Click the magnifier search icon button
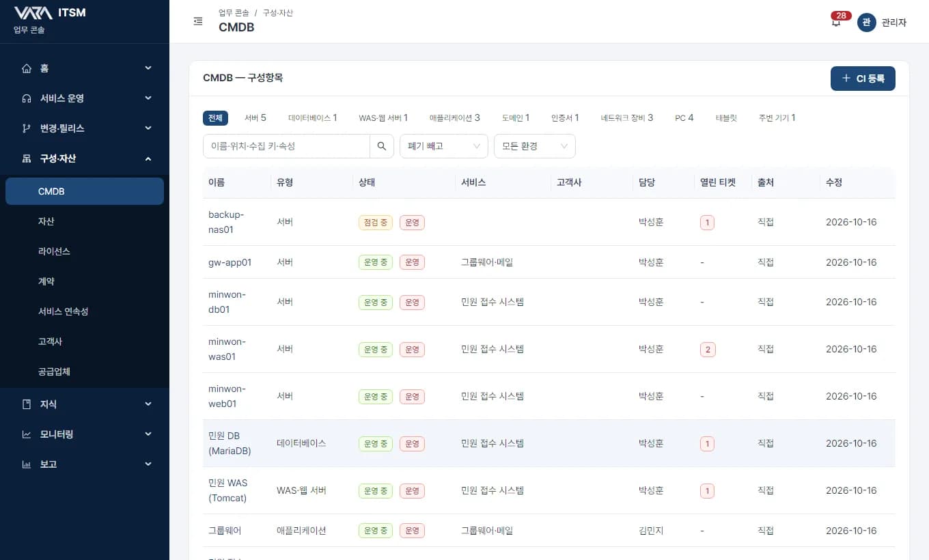The width and height of the screenshot is (929, 560). pos(382,146)
